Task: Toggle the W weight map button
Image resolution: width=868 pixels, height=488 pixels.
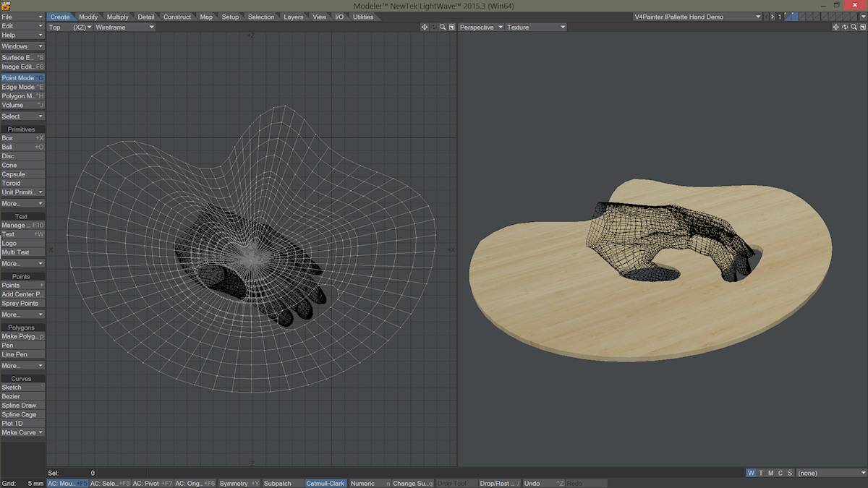Action: [751, 473]
